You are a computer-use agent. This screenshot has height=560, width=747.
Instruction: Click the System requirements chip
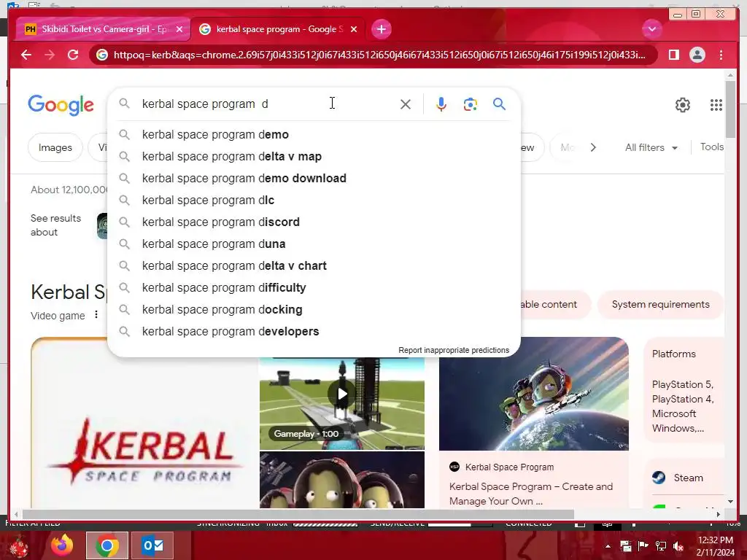pyautogui.click(x=660, y=304)
